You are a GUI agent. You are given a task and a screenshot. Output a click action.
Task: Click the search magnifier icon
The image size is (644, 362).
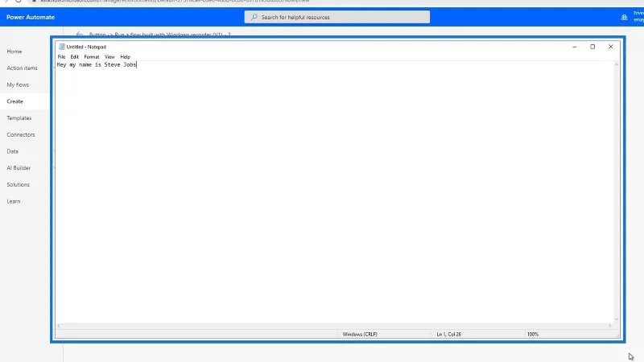254,17
